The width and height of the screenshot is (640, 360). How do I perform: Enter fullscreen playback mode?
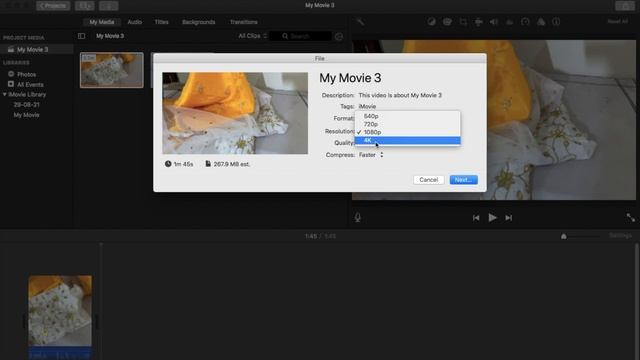click(x=631, y=218)
